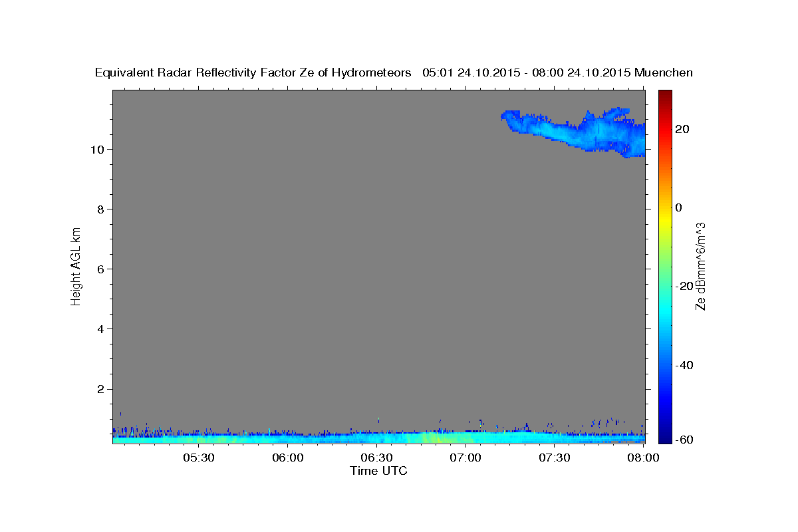Click the 07:00 time tick label
The image size is (798, 532).
pyautogui.click(x=465, y=458)
